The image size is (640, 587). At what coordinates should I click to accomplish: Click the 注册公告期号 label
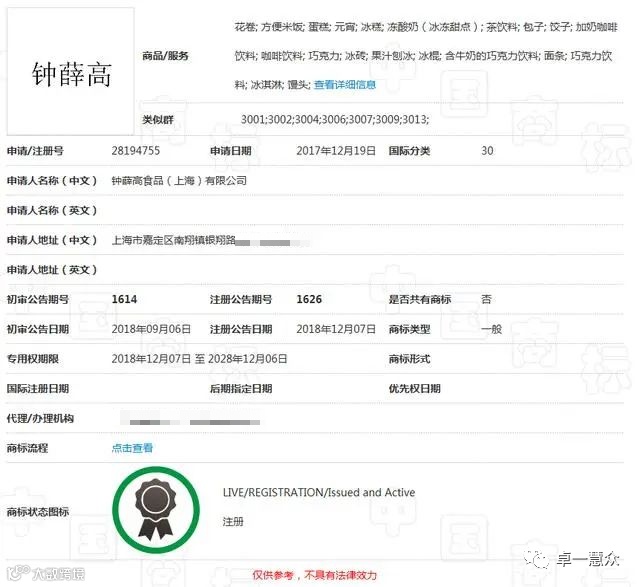pos(241,299)
